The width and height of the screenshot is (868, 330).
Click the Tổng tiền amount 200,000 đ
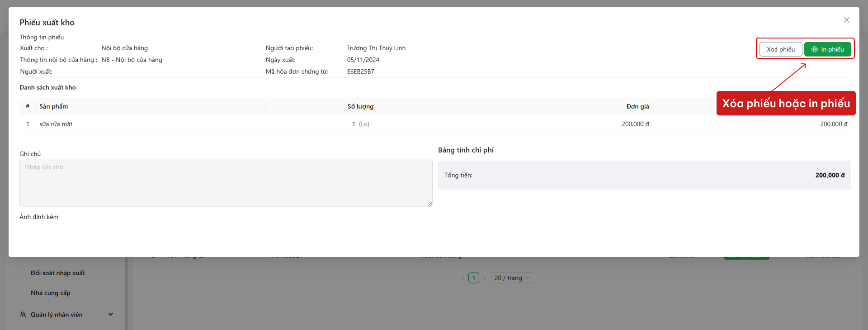tap(830, 175)
